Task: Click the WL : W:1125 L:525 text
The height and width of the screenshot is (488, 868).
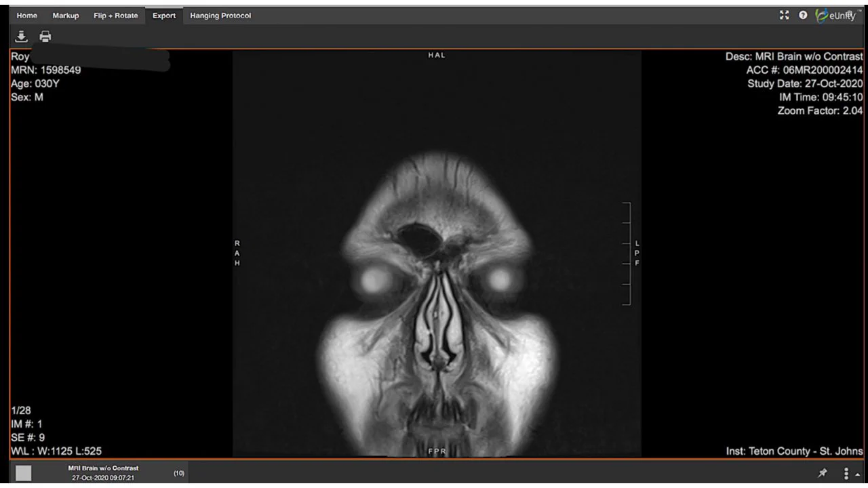Action: 57,451
